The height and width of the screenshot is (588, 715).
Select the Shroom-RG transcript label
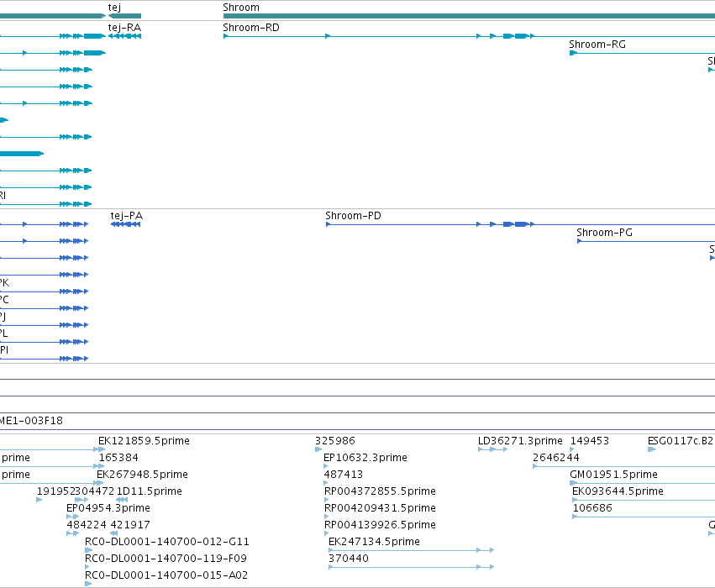point(597,45)
